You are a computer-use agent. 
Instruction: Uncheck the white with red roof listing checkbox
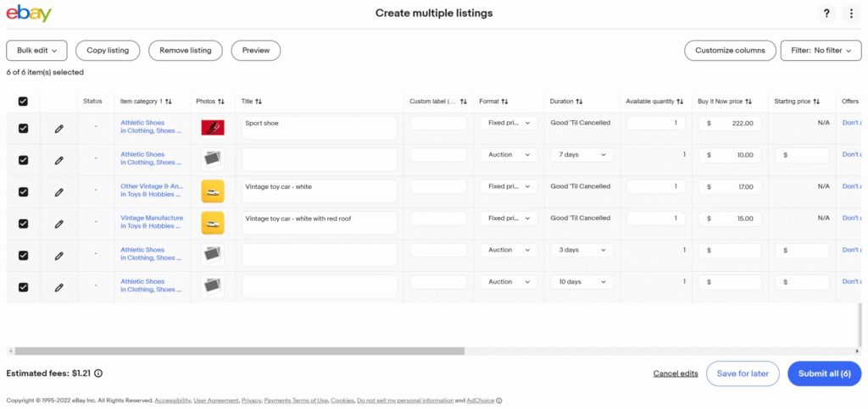(x=23, y=224)
